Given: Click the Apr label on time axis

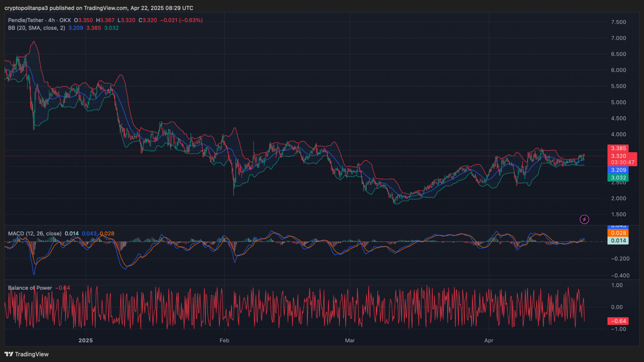Looking at the screenshot, I should [489, 341].
